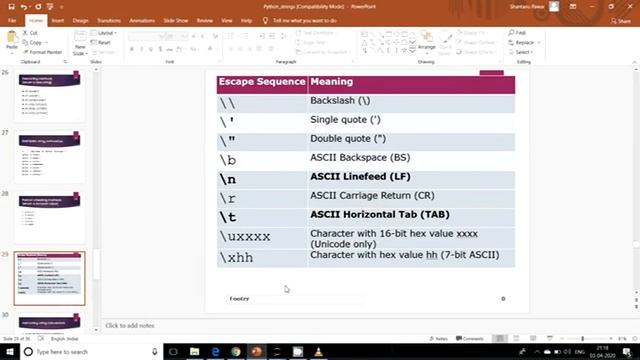Image resolution: width=640 pixels, height=360 pixels.
Task: Expand the shapes gallery More arrow
Action: pyautogui.click(x=412, y=51)
